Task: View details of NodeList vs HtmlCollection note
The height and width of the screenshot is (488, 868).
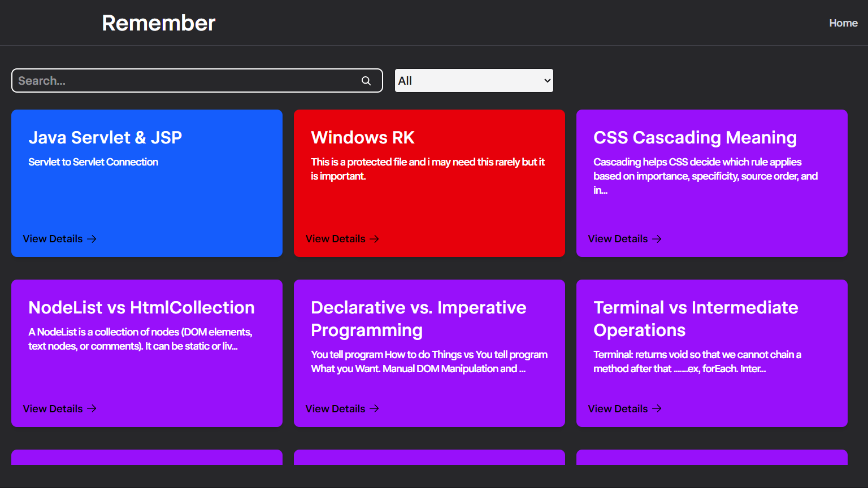Action: 53,408
